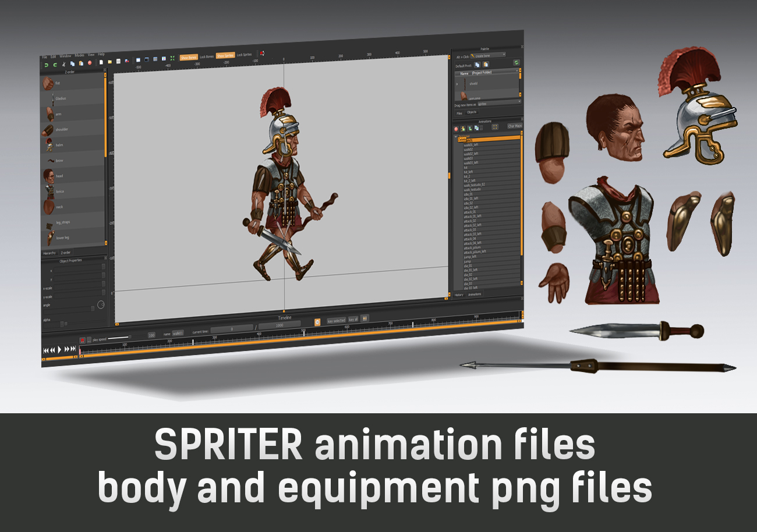
Task: Switch to the History tab
Action: (x=459, y=295)
